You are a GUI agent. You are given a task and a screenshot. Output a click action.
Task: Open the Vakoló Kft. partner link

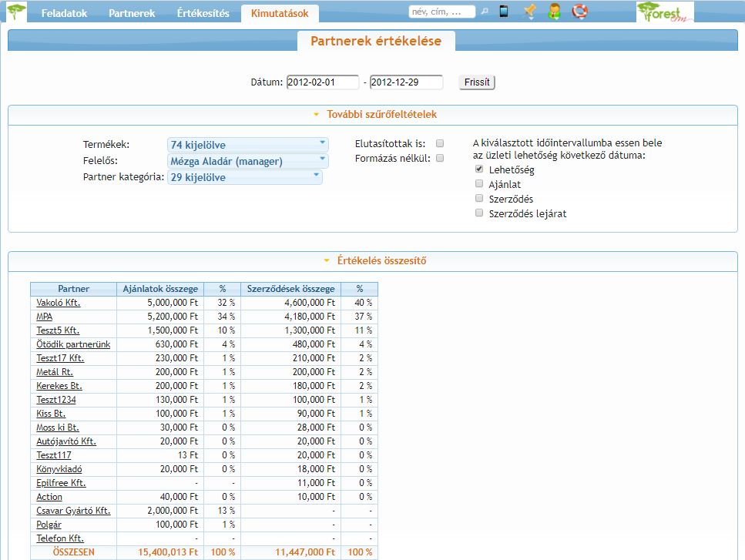tap(58, 303)
